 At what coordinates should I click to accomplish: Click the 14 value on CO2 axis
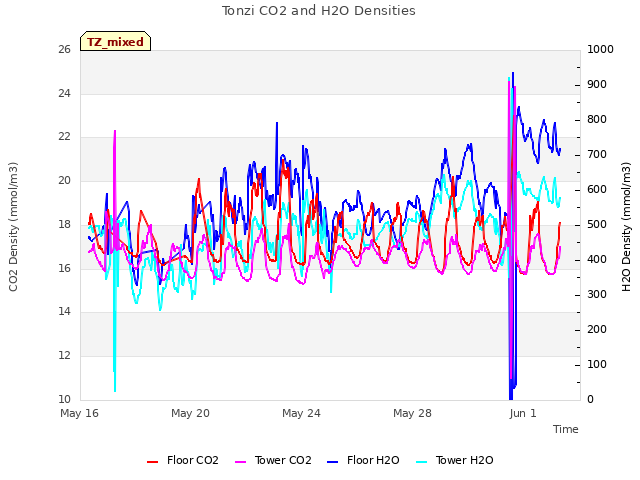[64, 312]
